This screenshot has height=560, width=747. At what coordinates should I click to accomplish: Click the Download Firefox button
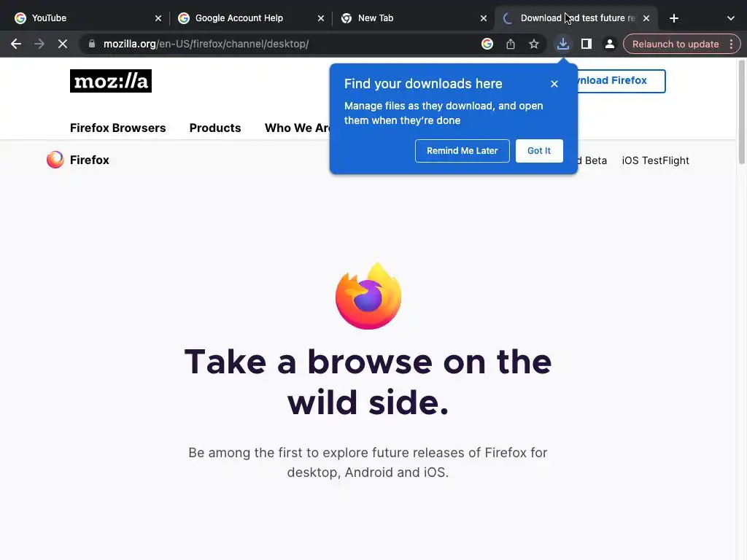point(622,81)
